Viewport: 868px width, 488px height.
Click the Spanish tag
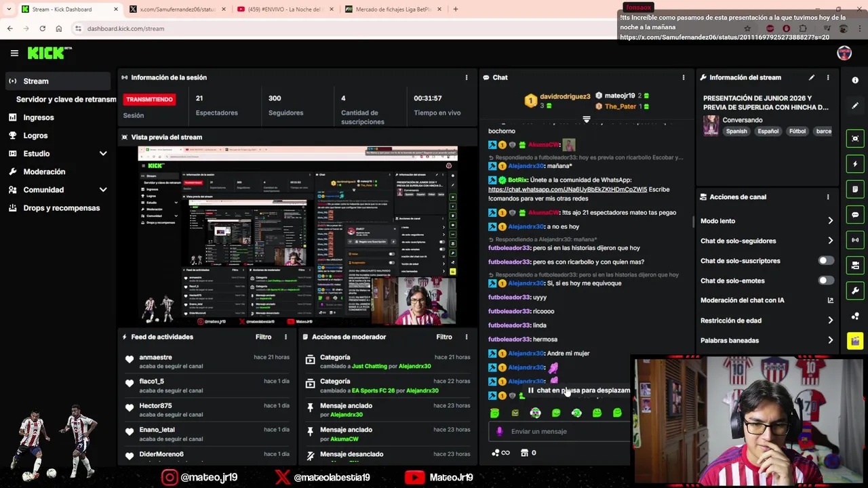(736, 131)
